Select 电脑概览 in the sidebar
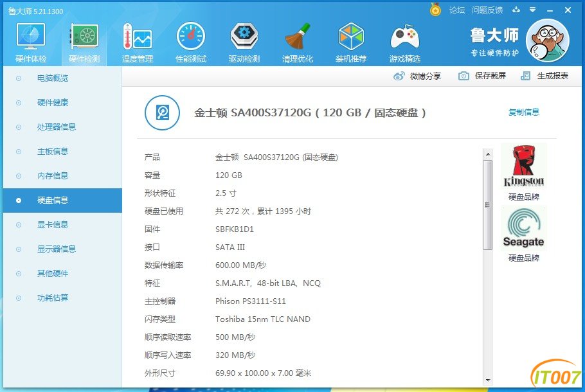The image size is (585, 392). [53, 78]
